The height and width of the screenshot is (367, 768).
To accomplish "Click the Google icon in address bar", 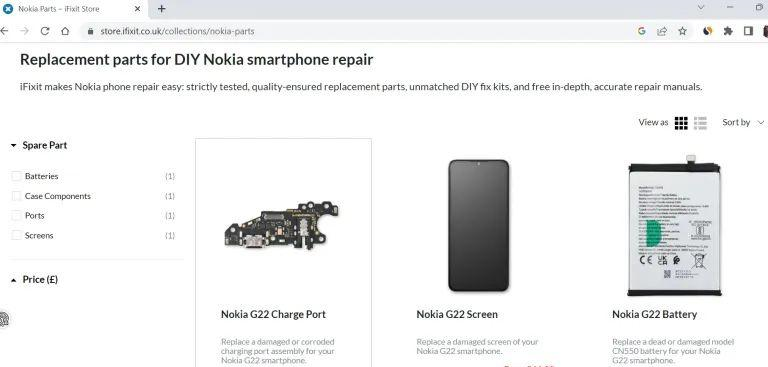I will [x=642, y=31].
